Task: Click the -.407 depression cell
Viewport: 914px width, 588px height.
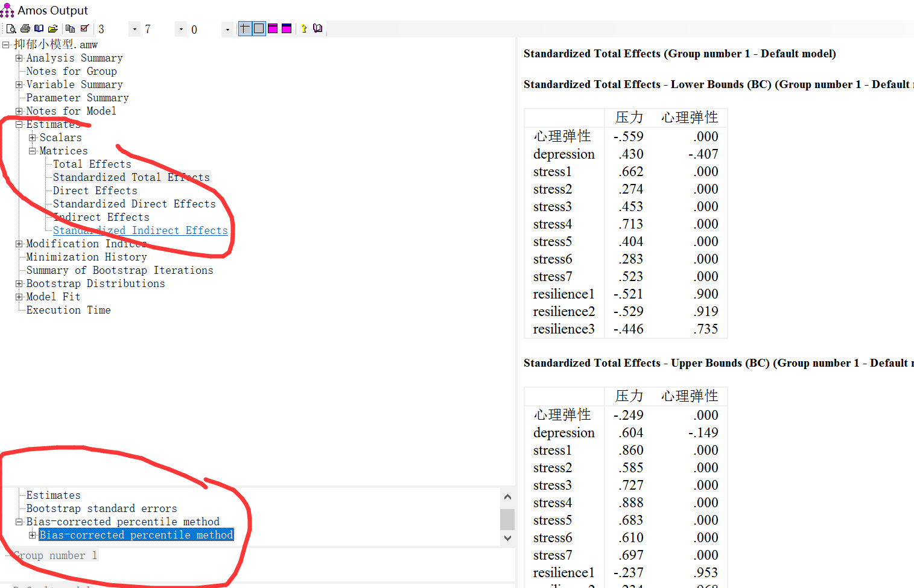Action: [703, 154]
